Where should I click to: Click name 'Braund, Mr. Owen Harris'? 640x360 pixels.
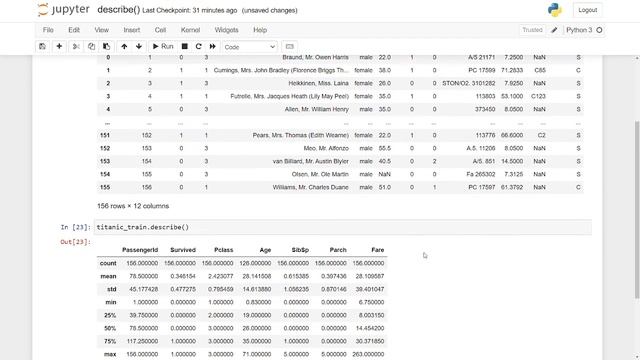316,58
